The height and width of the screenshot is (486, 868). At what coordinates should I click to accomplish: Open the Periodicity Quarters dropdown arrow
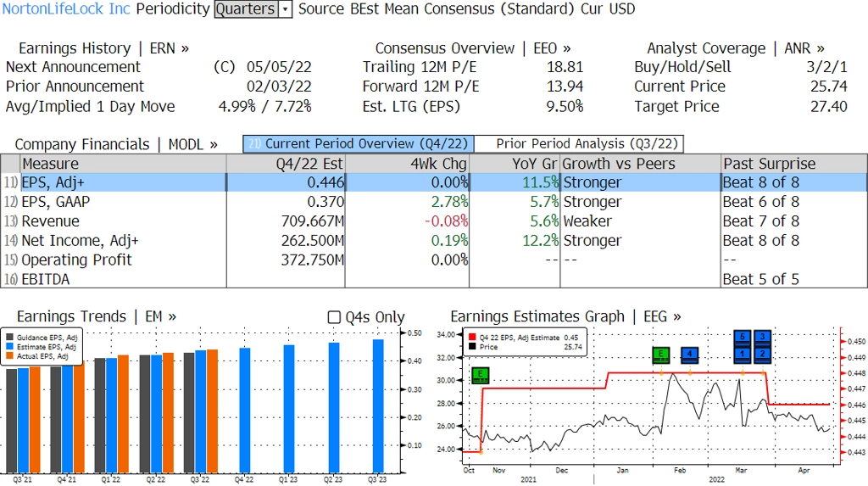pos(285,9)
